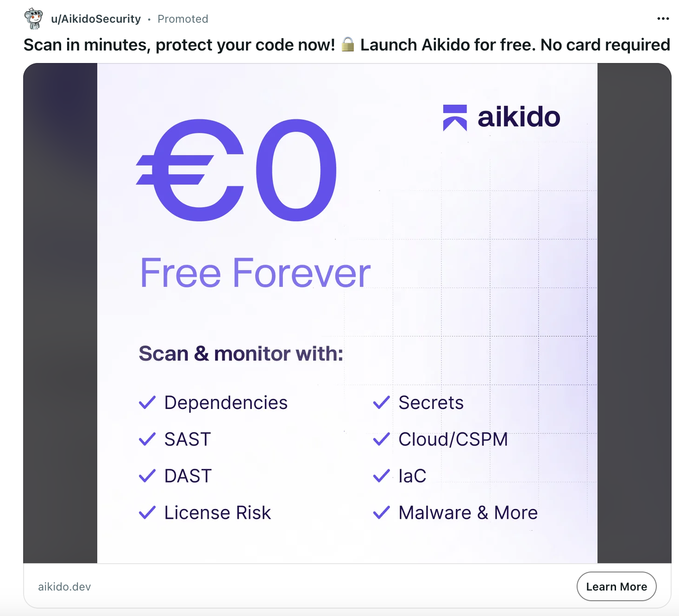The image size is (679, 616).
Task: Click the checkmark beside Malware & More
Action: tap(381, 512)
